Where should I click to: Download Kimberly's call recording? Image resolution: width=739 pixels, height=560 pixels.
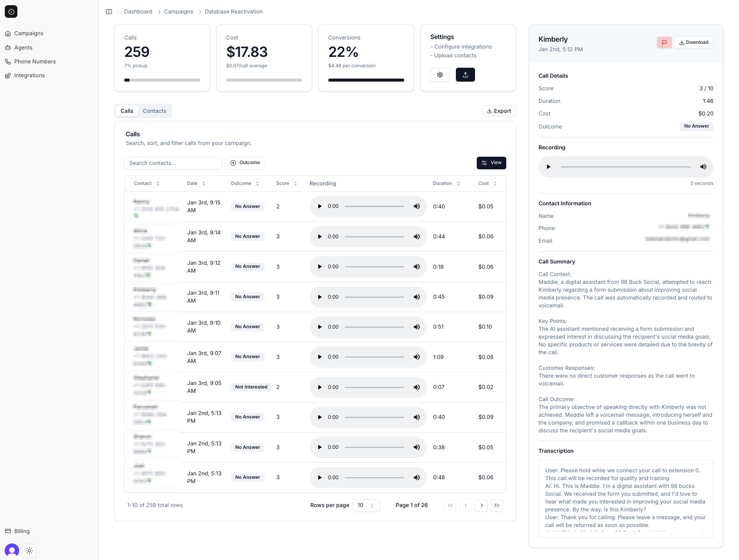693,42
